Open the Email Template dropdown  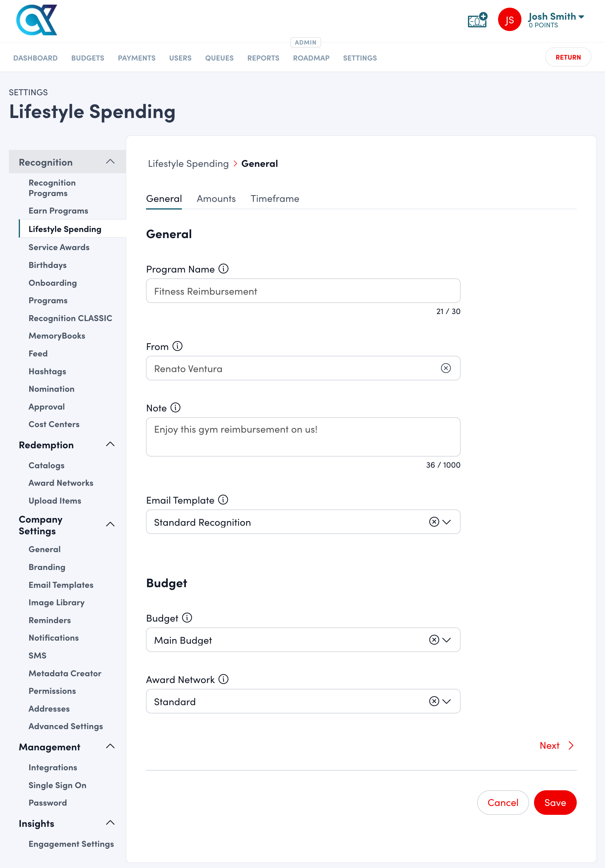(x=447, y=522)
